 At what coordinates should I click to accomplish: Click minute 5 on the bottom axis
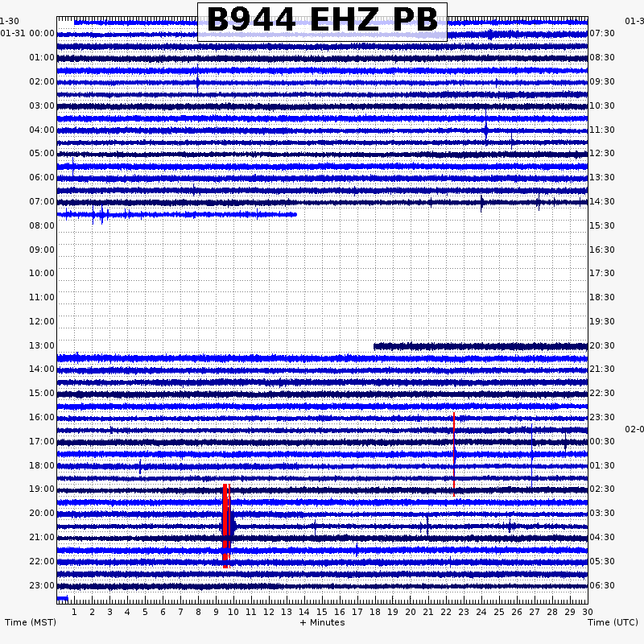pyautogui.click(x=145, y=612)
